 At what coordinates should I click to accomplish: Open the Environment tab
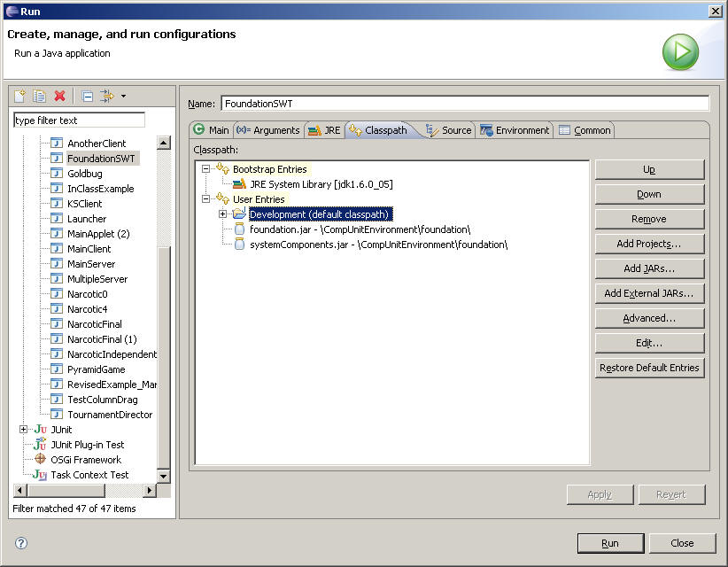(515, 130)
